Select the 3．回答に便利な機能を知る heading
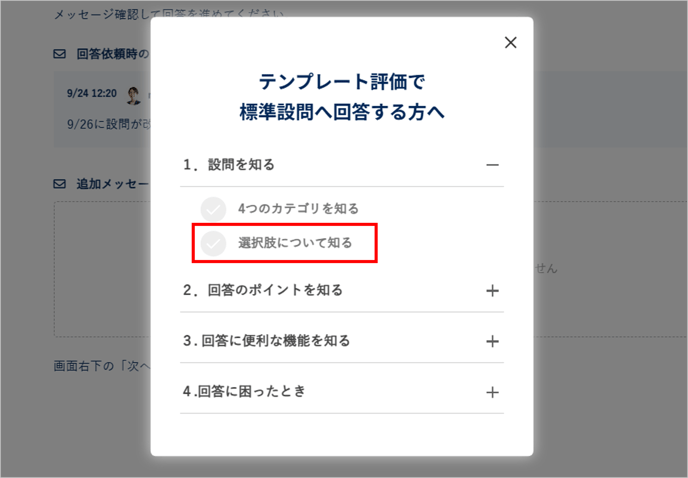This screenshot has height=478, width=688. tap(267, 341)
